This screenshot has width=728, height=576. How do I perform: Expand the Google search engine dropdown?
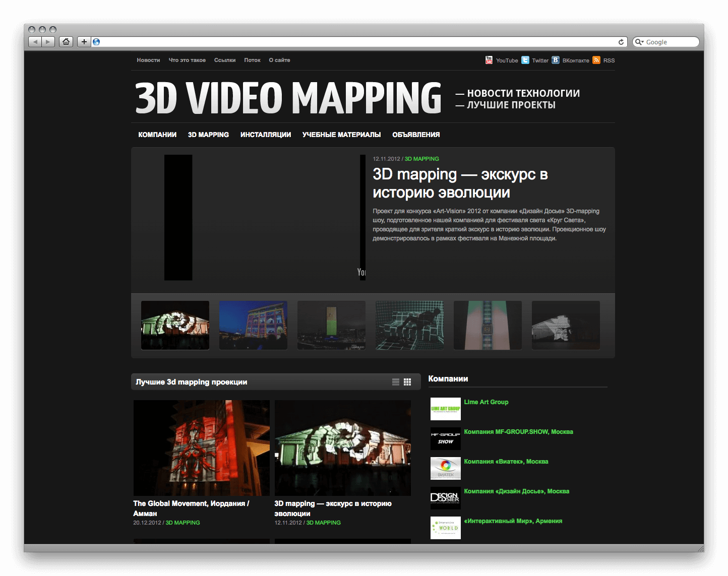639,42
